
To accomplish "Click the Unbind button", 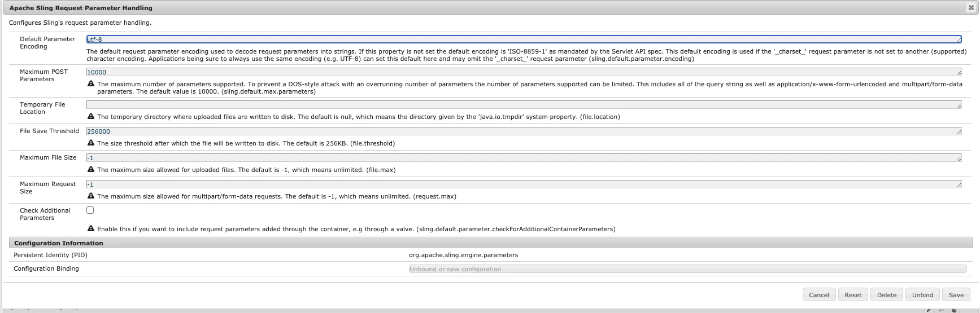I will (922, 295).
